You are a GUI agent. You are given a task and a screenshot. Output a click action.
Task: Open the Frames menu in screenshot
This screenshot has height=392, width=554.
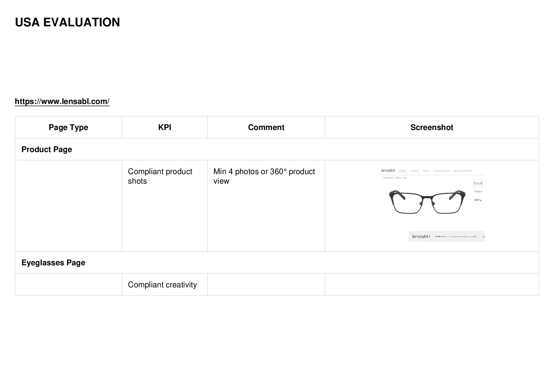click(426, 171)
